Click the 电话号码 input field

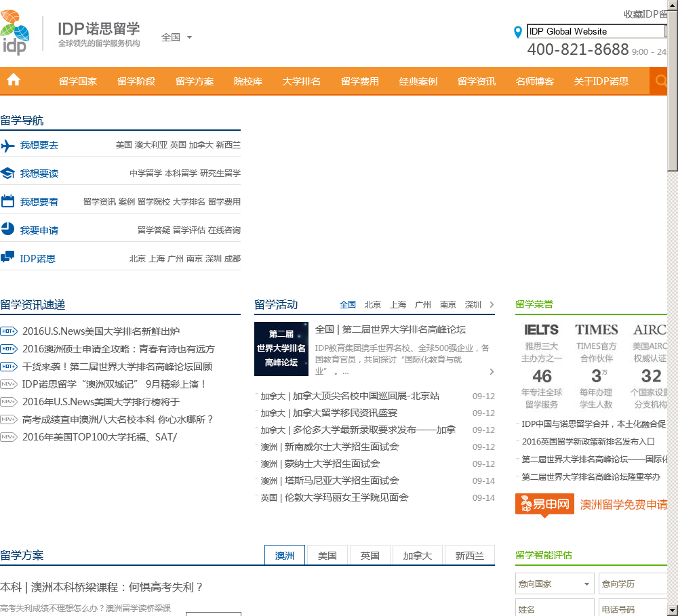pos(633,609)
